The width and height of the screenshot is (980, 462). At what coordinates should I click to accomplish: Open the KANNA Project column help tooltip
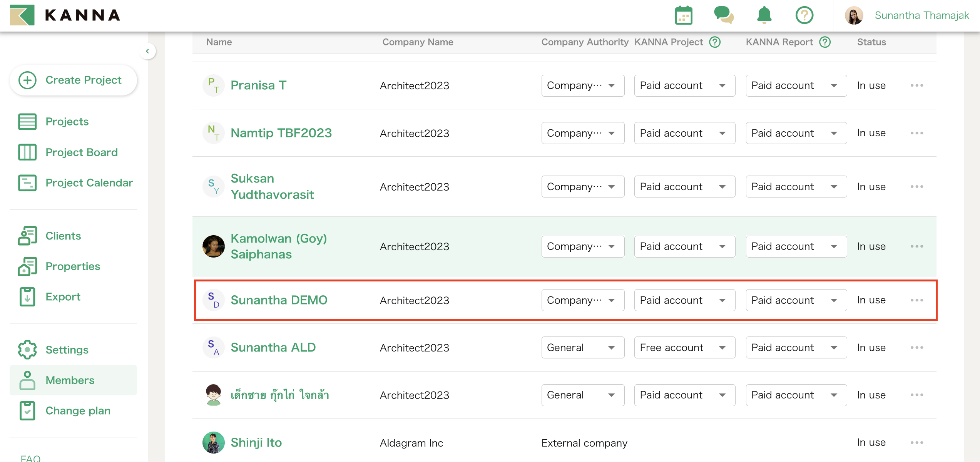[715, 42]
